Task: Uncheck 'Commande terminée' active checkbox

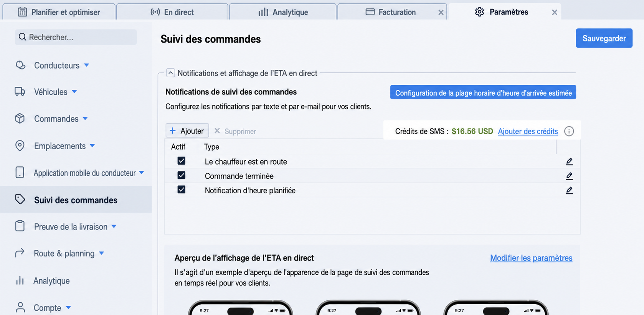Action: coord(182,175)
